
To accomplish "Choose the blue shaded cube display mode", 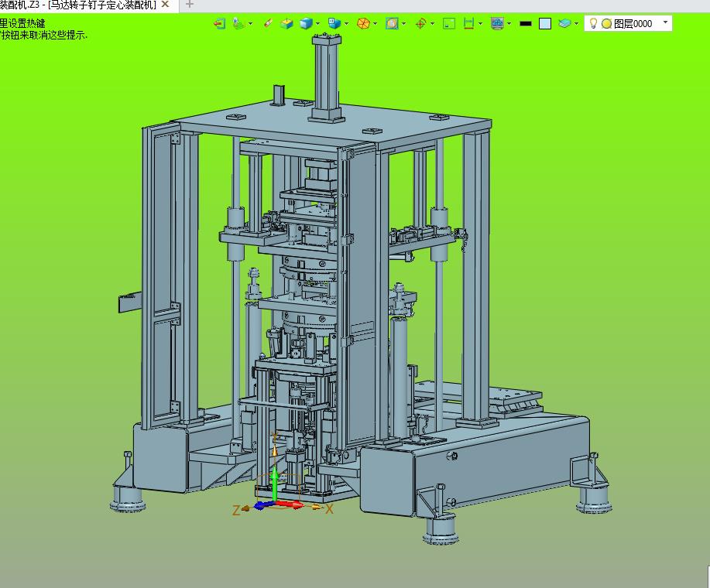I will coord(307,23).
